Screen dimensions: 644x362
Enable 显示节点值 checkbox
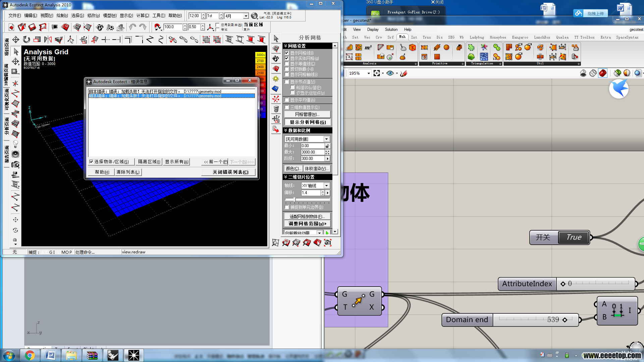(x=287, y=82)
